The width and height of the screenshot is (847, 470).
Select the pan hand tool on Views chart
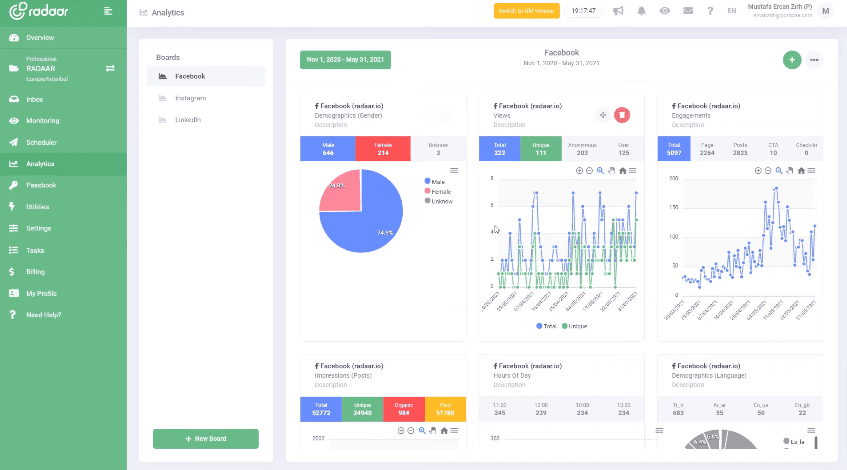(x=612, y=171)
